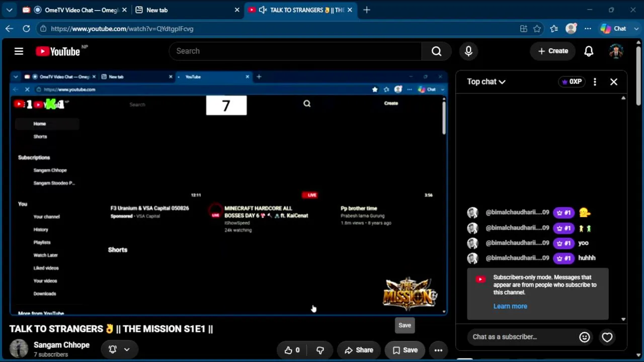Open the add-to-collections grid icon in address bar
The height and width of the screenshot is (362, 644).
[524, 29]
